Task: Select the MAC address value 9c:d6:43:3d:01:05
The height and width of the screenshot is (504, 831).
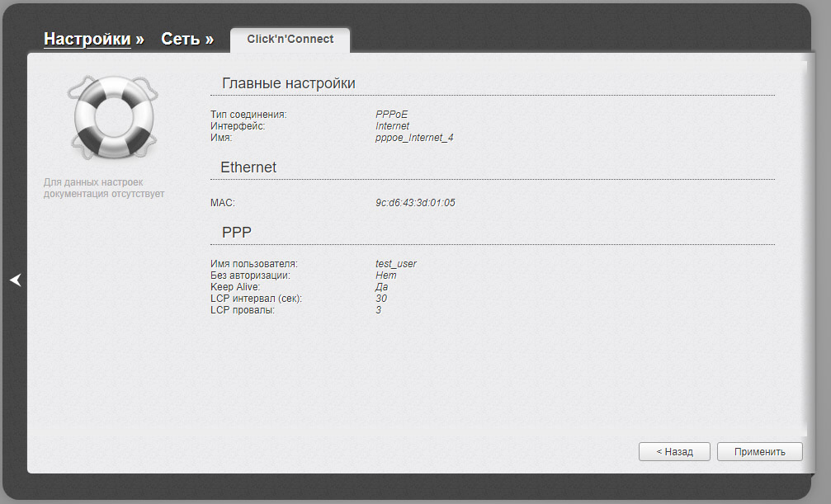Action: point(415,202)
